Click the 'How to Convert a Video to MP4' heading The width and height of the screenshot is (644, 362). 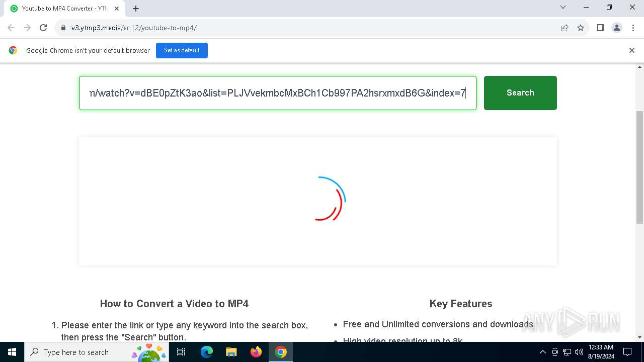pos(174,304)
